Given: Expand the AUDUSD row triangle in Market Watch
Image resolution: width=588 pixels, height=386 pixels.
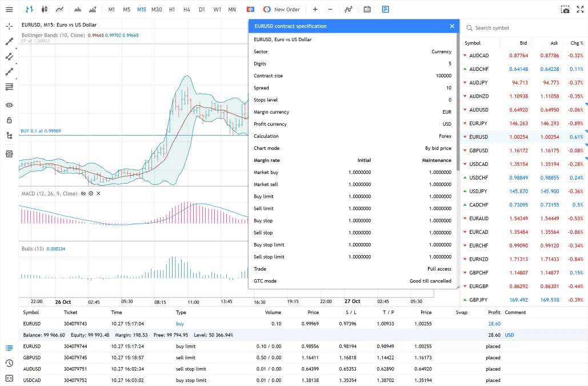Looking at the screenshot, I should click(465, 110).
